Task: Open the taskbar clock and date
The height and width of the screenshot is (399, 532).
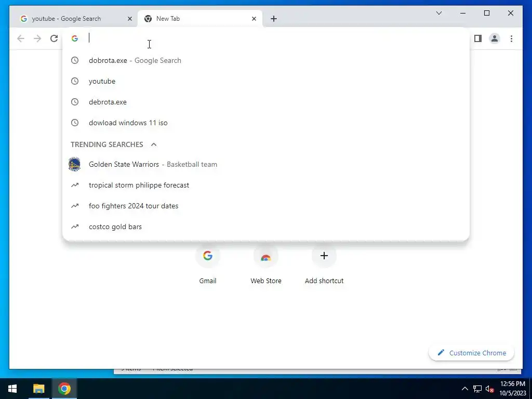Action: (x=512, y=389)
